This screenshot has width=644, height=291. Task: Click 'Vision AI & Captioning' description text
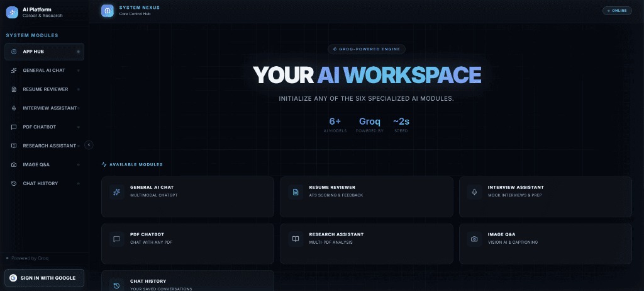tap(513, 243)
